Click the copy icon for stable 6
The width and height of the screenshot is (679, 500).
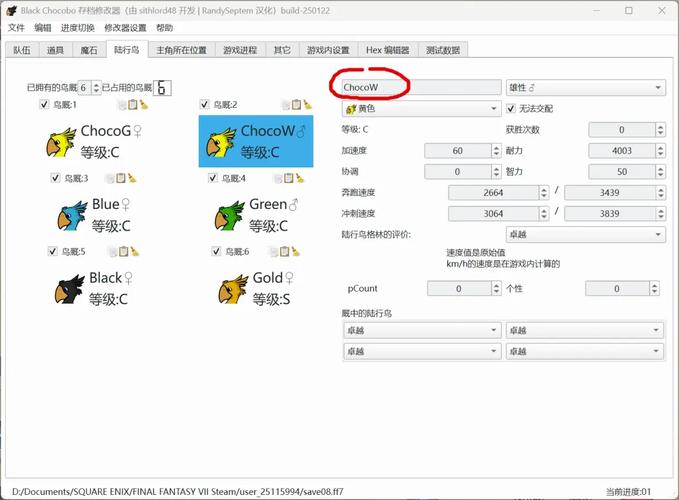(274, 252)
